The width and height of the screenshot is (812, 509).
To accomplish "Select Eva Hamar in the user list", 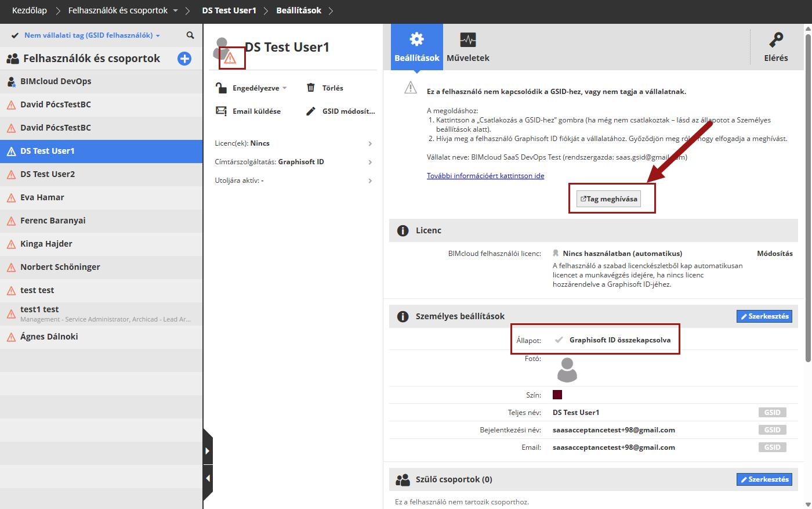I will (x=101, y=197).
